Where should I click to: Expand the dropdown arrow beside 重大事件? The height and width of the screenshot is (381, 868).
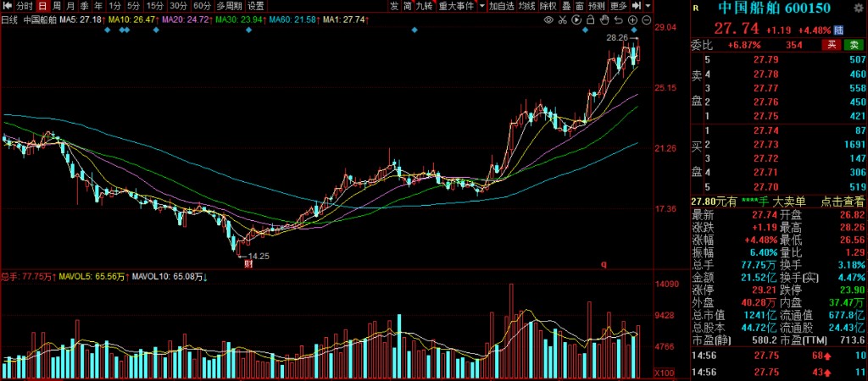[481, 6]
